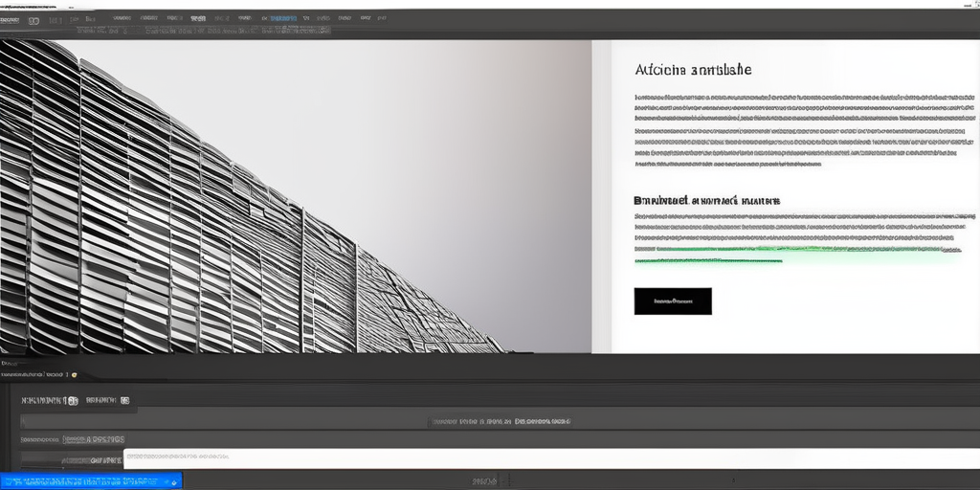
Task: Click the black button below the article text
Action: click(673, 301)
